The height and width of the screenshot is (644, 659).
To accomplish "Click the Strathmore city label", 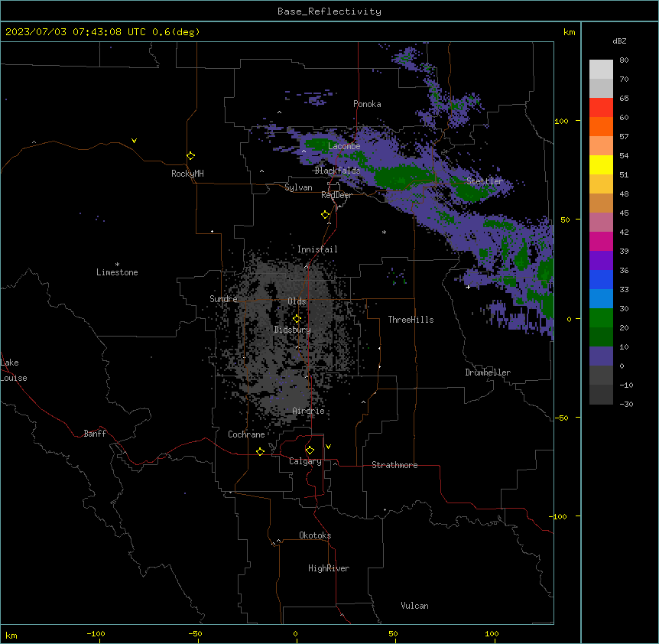I will pos(394,465).
